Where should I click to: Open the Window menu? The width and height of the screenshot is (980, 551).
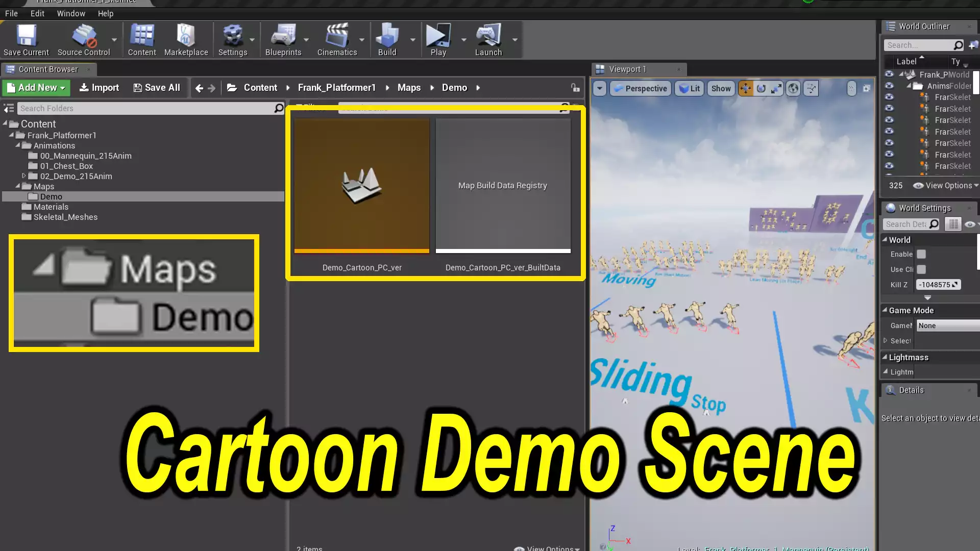tap(70, 14)
